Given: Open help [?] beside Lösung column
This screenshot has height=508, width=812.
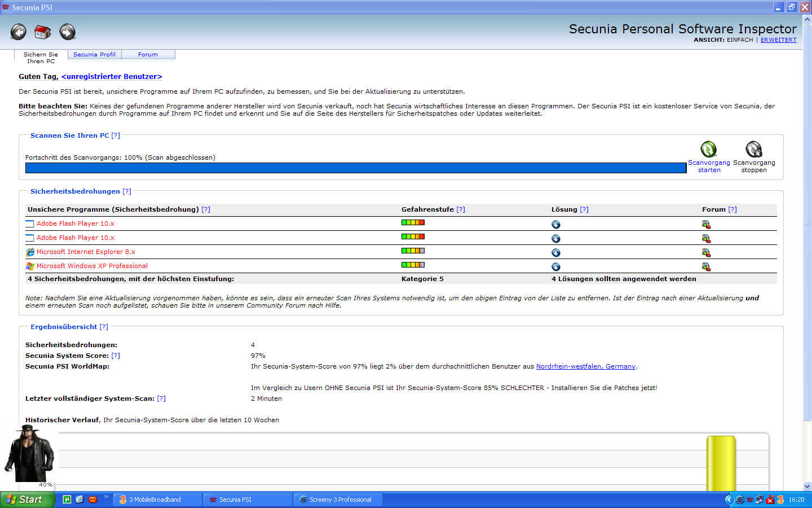Looking at the screenshot, I should pos(584,209).
